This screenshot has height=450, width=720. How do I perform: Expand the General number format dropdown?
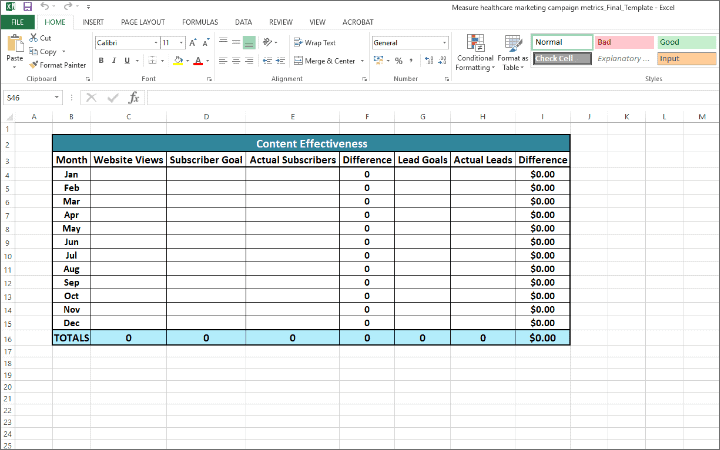click(444, 43)
